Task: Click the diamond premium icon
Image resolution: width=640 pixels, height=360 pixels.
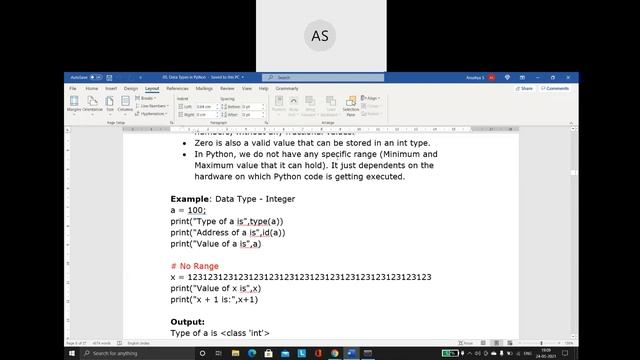Action: tap(507, 77)
